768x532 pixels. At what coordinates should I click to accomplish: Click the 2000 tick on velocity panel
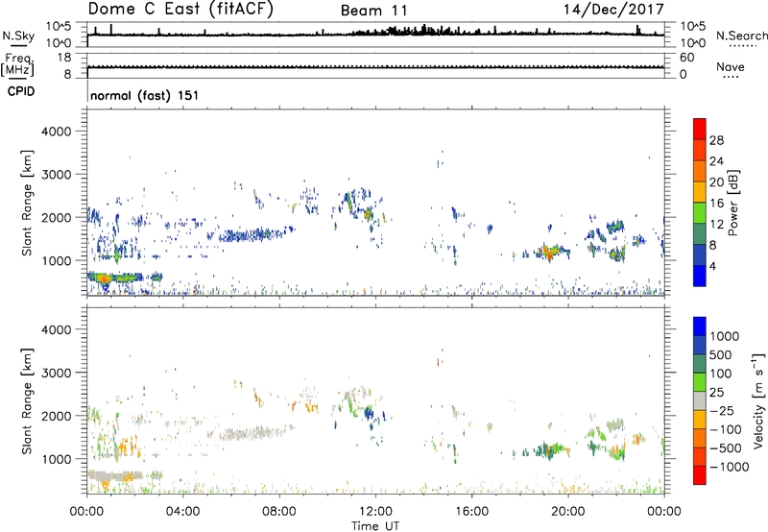click(56, 416)
